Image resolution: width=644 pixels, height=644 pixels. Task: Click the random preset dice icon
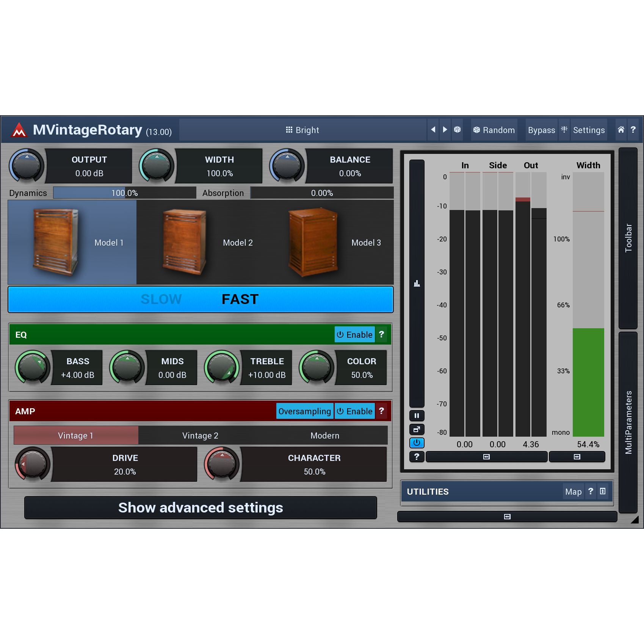[458, 130]
